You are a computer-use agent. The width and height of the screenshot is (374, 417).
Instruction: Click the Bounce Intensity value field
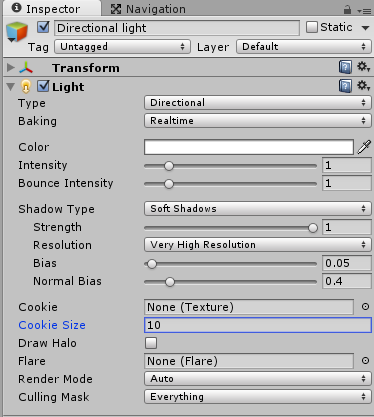(x=347, y=183)
